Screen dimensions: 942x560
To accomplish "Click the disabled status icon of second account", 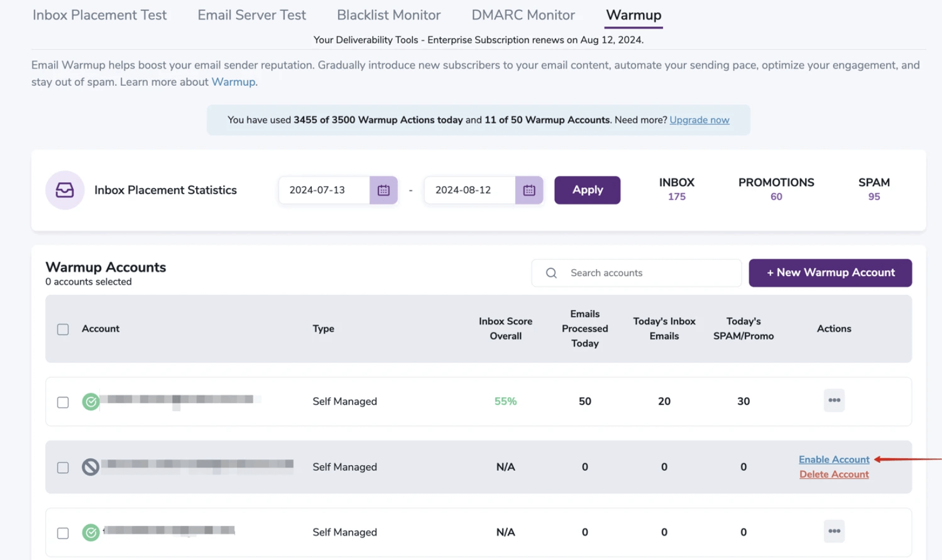I will pos(90,467).
